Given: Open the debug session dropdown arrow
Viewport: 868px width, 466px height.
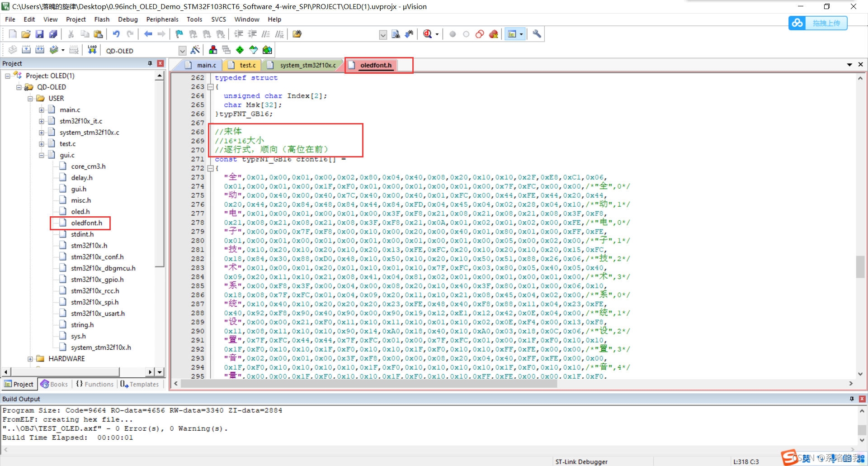Looking at the screenshot, I should [437, 34].
